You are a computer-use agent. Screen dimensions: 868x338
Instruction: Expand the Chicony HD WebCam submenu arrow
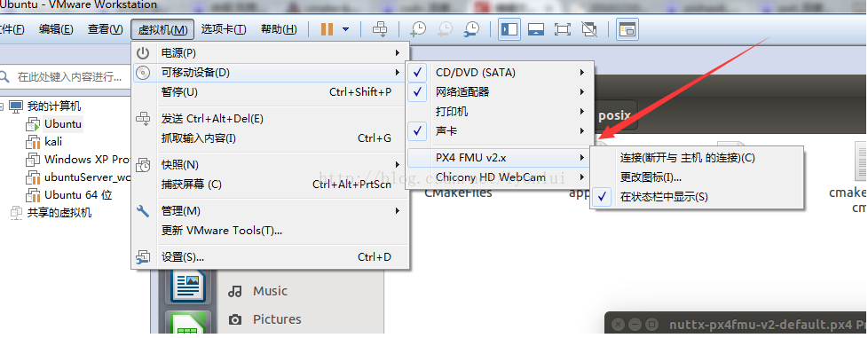click(582, 177)
